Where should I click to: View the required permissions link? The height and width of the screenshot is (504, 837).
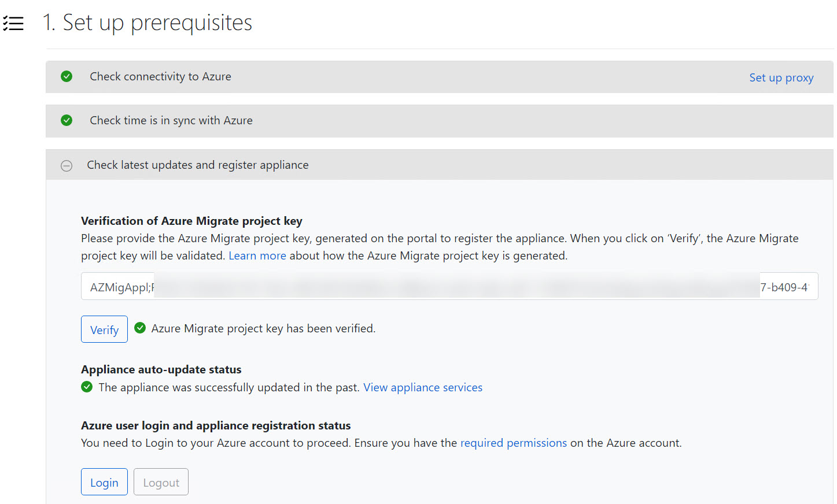click(x=513, y=443)
